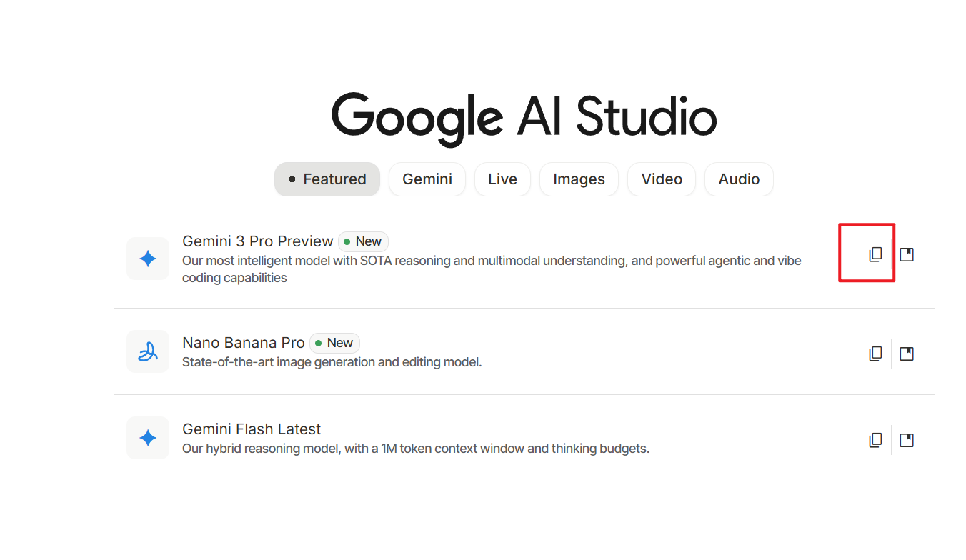
Task: Click the Google AI Studio logo heading
Action: [x=524, y=116]
